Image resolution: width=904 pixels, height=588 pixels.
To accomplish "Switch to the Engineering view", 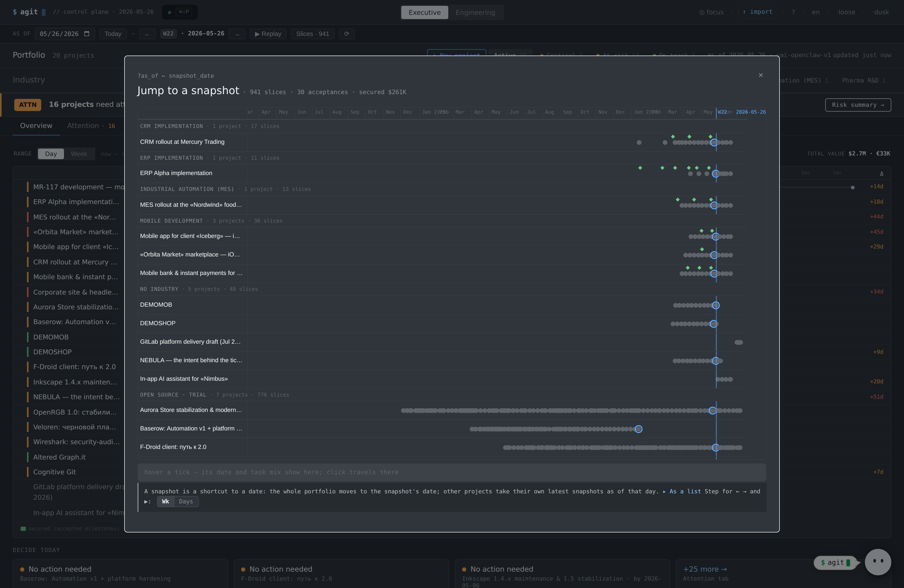I will coord(475,12).
